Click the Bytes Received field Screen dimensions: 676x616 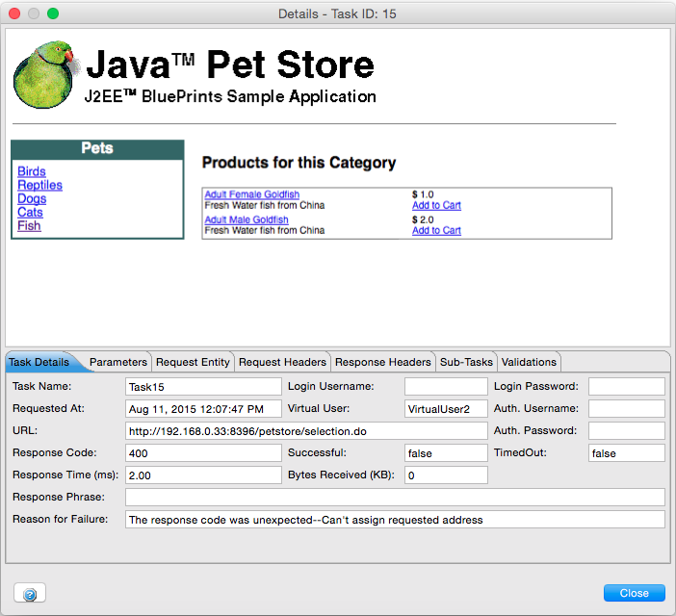click(446, 475)
